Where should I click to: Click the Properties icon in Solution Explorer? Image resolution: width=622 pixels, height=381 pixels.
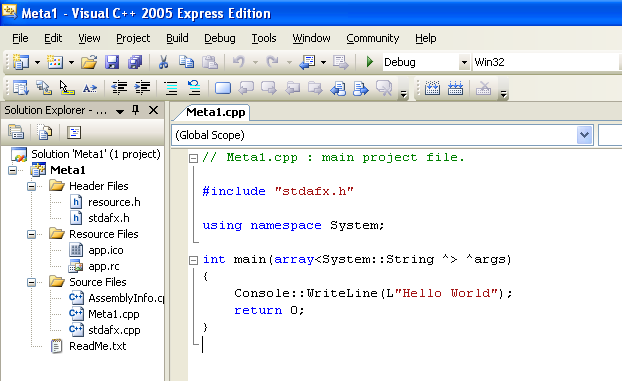click(x=16, y=132)
